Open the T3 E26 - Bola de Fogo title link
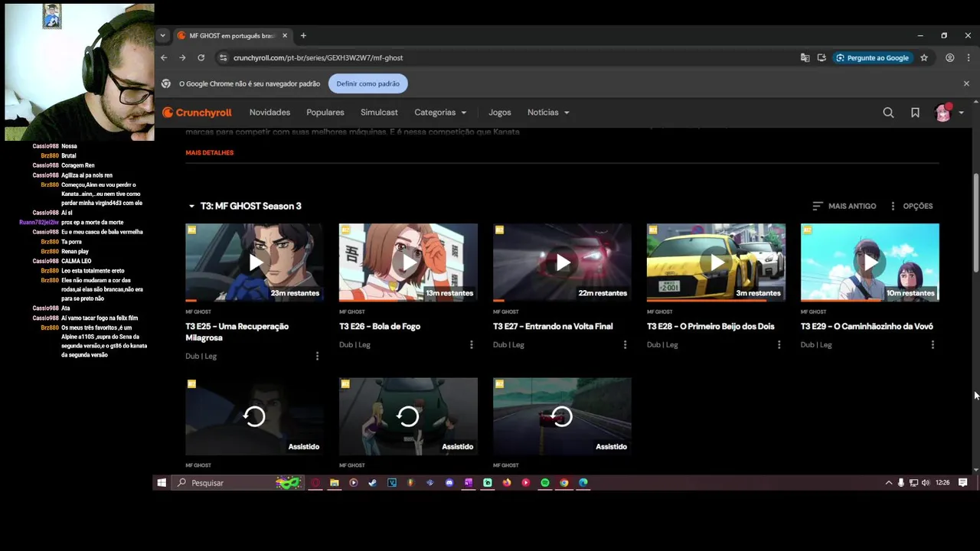 click(380, 326)
